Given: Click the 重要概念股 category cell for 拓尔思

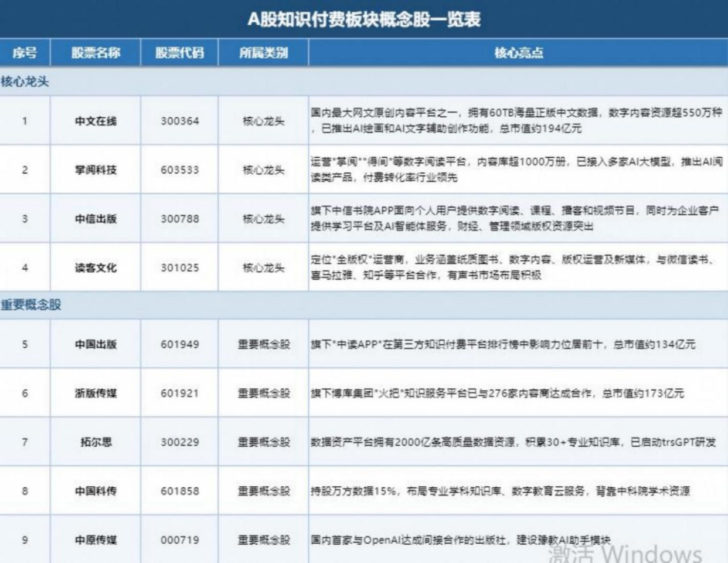Looking at the screenshot, I should pyautogui.click(x=264, y=442).
